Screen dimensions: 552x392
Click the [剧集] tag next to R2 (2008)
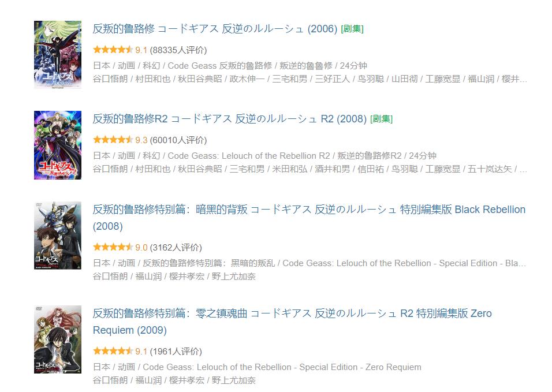[381, 119]
